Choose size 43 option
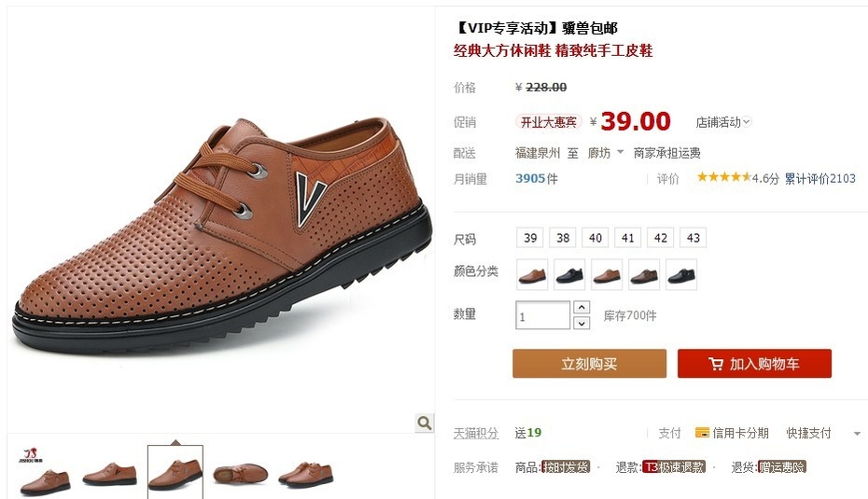This screenshot has height=499, width=868. coord(693,238)
